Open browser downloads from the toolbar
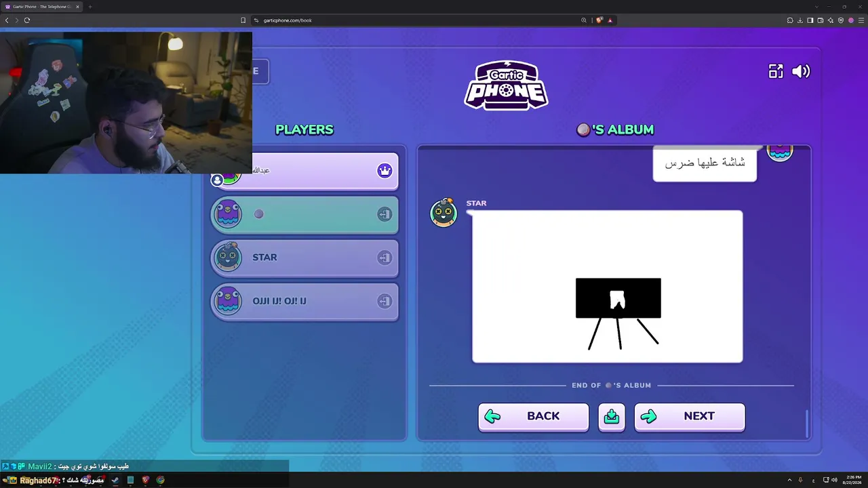The image size is (868, 488). coord(800,20)
